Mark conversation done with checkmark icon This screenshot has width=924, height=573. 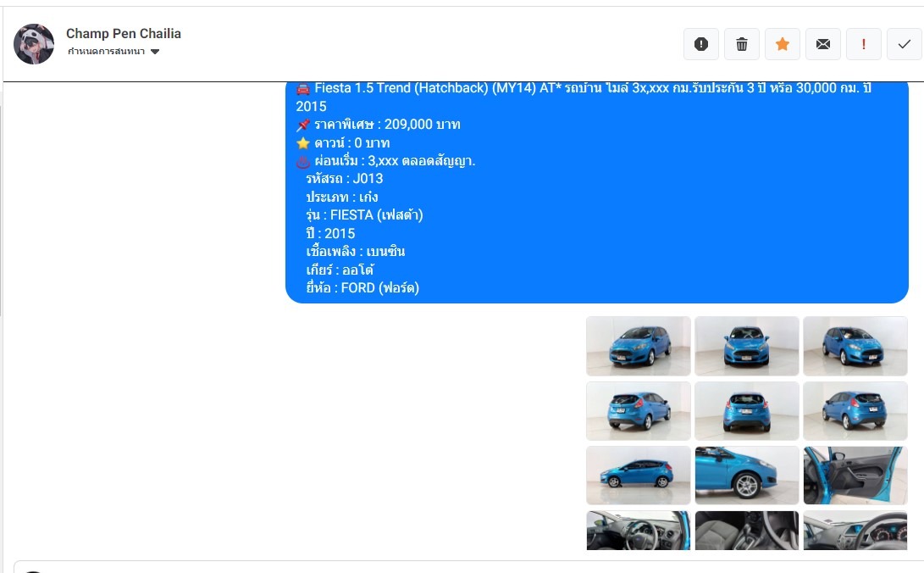pos(904,44)
